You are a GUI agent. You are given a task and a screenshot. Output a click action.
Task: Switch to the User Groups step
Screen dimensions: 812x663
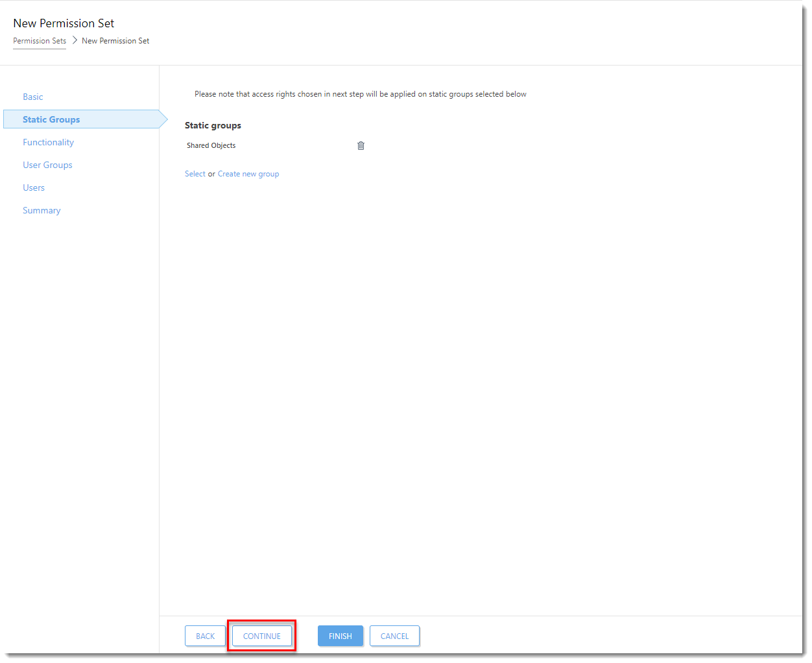(47, 165)
